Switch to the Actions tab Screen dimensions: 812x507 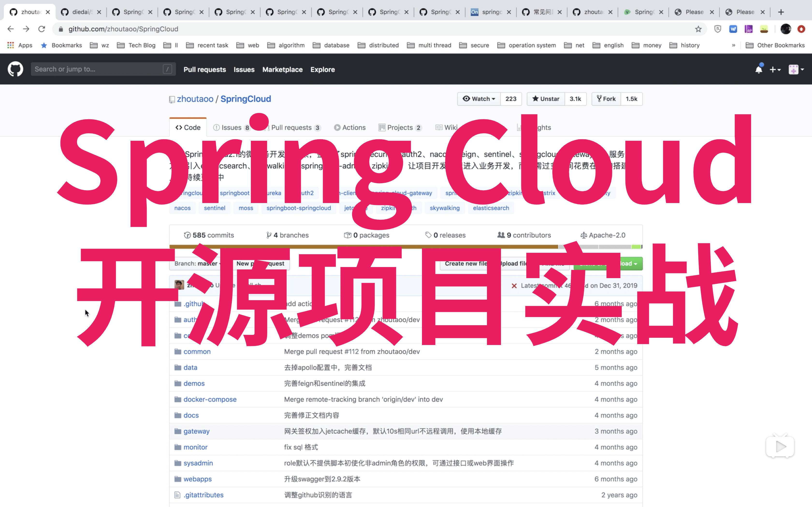(350, 127)
